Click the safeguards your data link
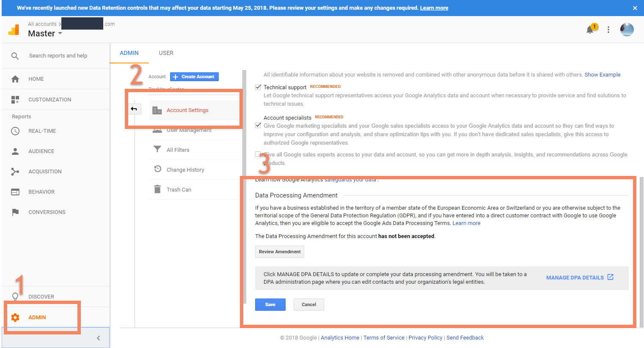 pyautogui.click(x=350, y=180)
